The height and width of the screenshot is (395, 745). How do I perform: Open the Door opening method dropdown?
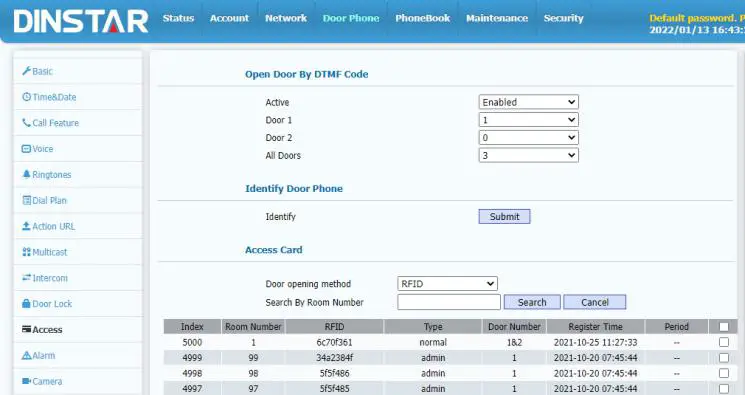coord(447,284)
